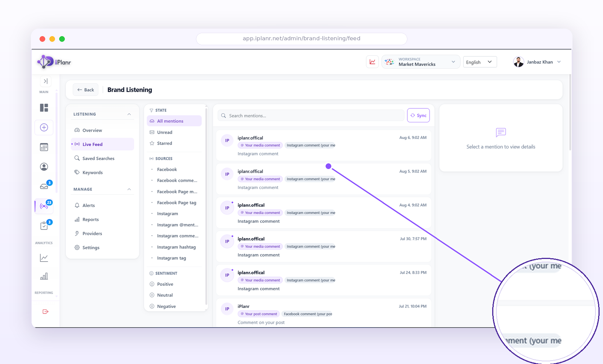
Task: Click the plus create icon in sidebar
Action: point(44,127)
